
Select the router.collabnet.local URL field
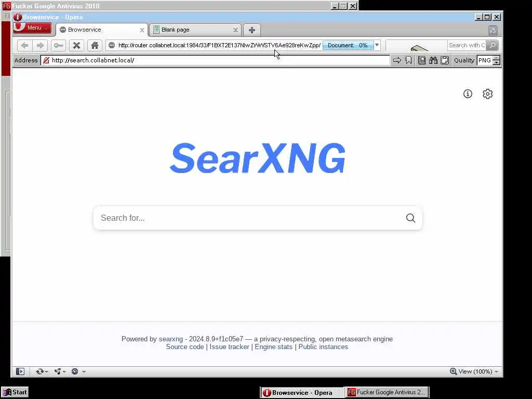tap(219, 45)
